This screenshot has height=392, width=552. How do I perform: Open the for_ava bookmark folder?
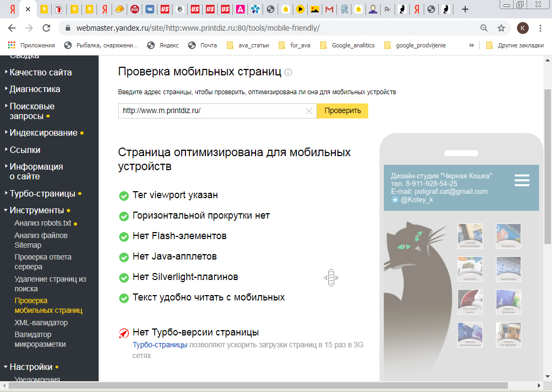tap(294, 45)
